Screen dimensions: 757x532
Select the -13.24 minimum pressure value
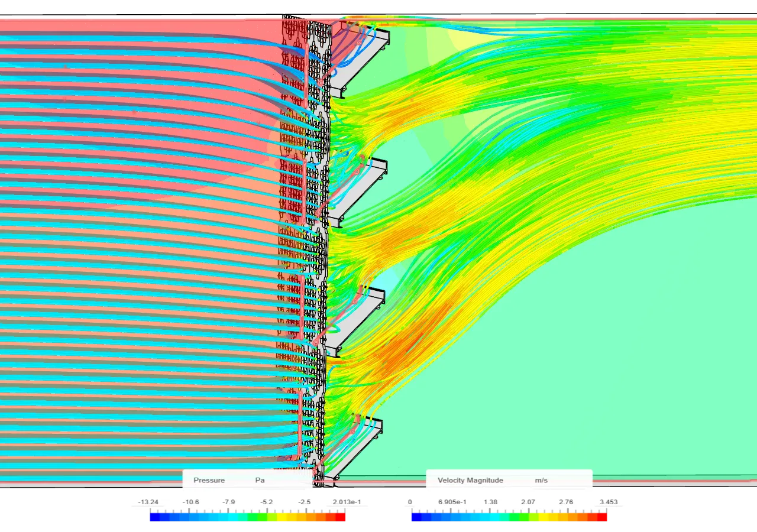148,502
